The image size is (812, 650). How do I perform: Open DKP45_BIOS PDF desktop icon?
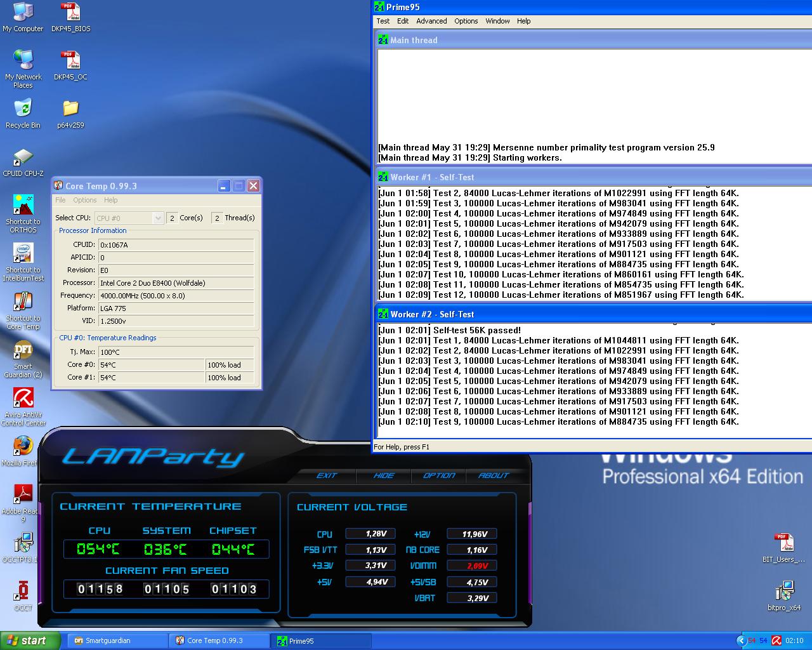(x=71, y=17)
